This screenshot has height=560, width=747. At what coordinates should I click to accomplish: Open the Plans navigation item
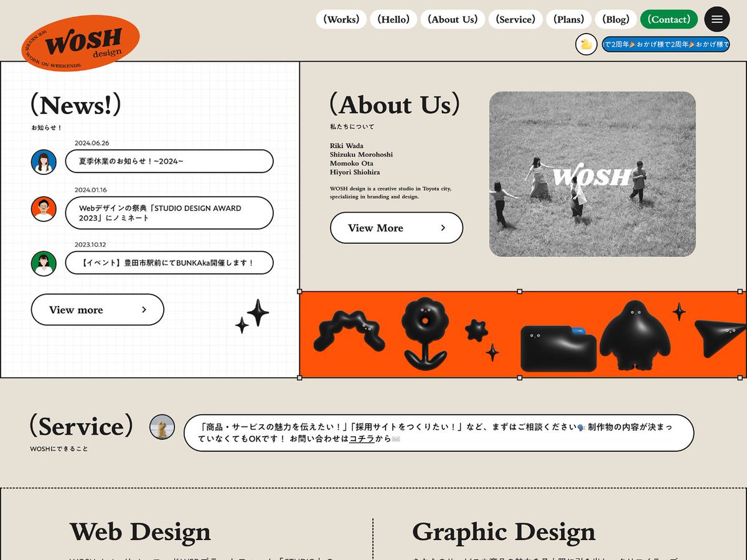tap(568, 19)
